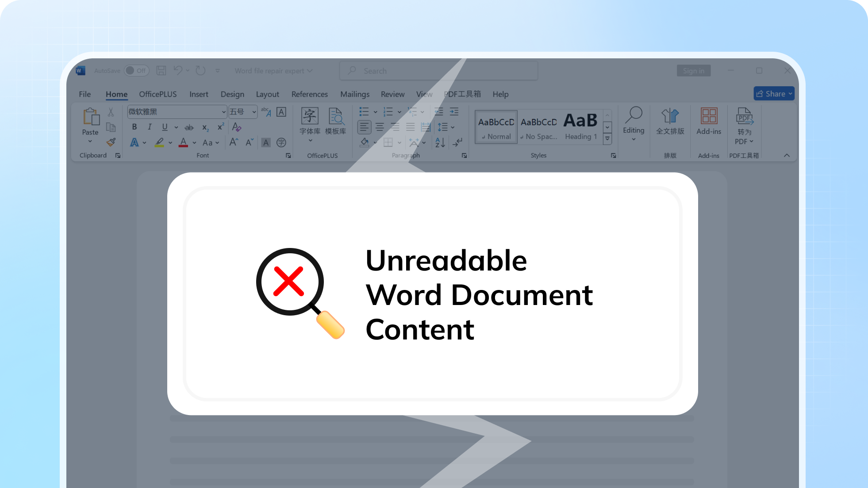The height and width of the screenshot is (488, 868).
Task: Click the Shading paint bucket icon
Action: [364, 142]
